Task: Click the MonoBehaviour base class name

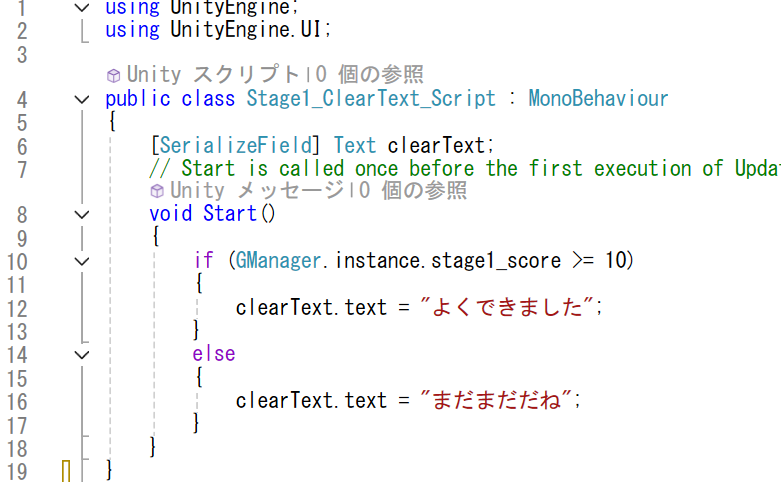Action: pos(598,99)
